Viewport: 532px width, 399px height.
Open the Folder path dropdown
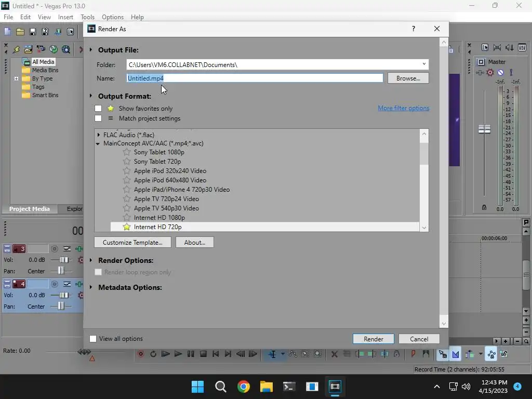[424, 64]
